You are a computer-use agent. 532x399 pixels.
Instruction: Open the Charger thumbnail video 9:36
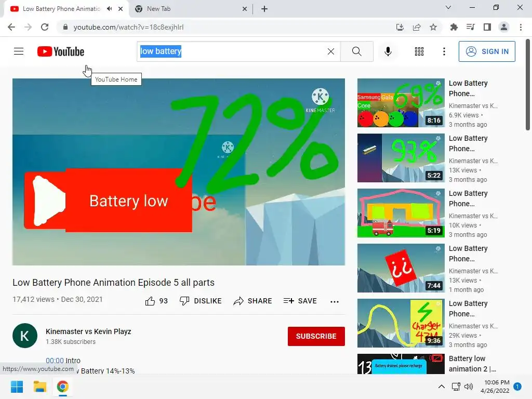(x=401, y=323)
